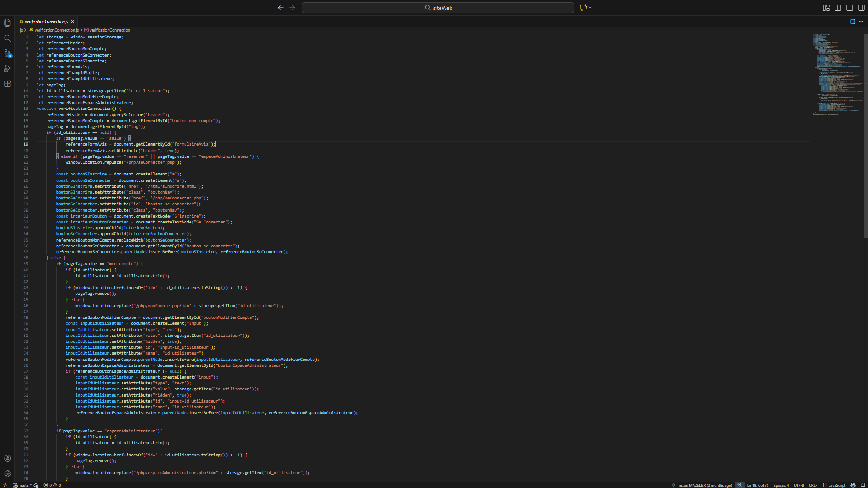Split the editor to the right
This screenshot has width=868, height=488.
click(x=853, y=21)
